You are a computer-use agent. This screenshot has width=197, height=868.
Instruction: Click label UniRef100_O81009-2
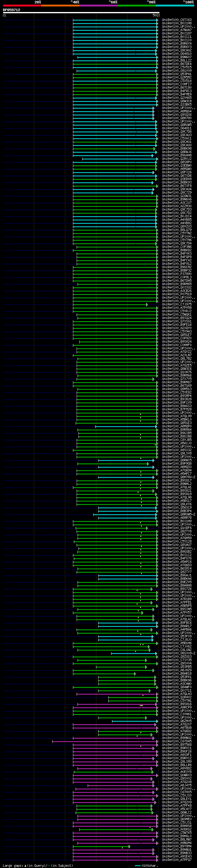click(x=179, y=653)
